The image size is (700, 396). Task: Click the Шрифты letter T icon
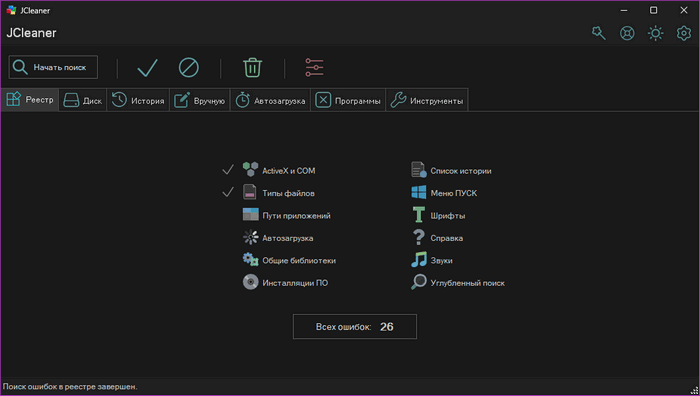coord(419,215)
